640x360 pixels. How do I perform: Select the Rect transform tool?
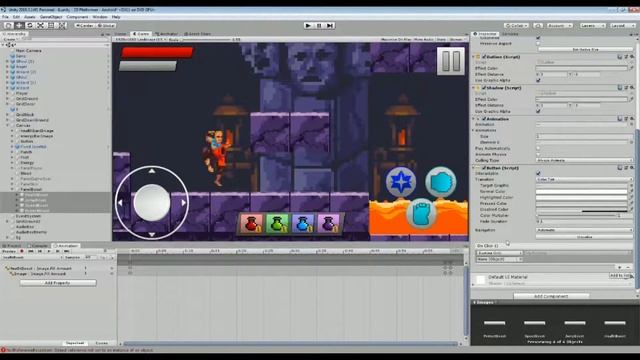(51, 25)
